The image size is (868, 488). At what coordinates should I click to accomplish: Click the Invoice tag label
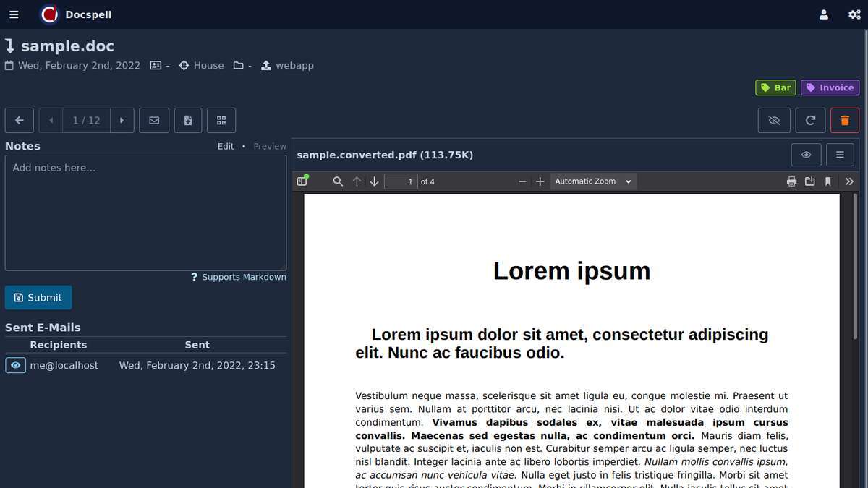click(830, 87)
